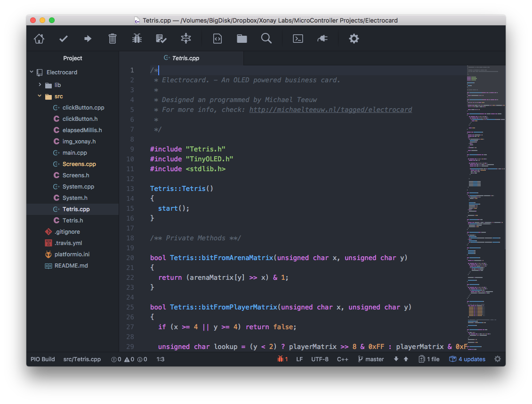Collapse the src folder
532x404 pixels.
tap(40, 96)
